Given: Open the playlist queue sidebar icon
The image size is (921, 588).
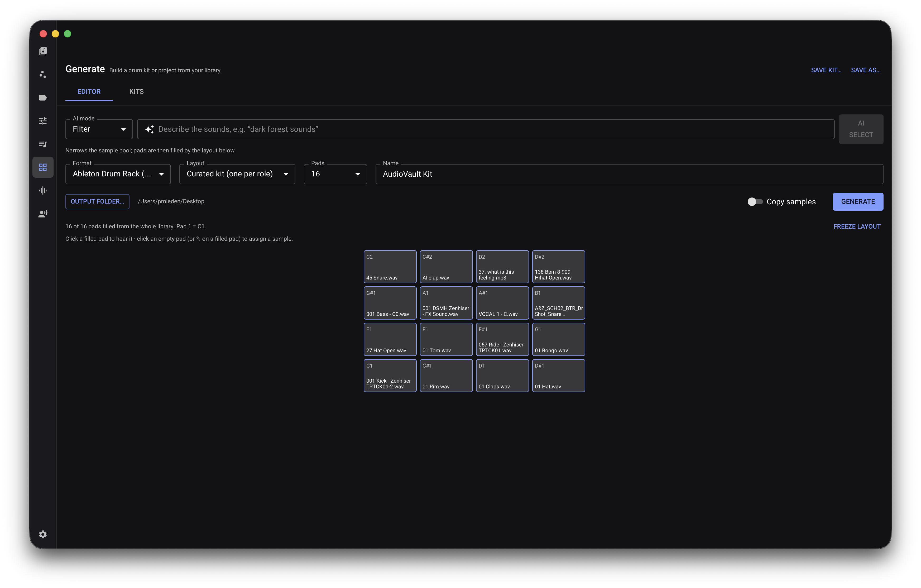Looking at the screenshot, I should point(43,144).
